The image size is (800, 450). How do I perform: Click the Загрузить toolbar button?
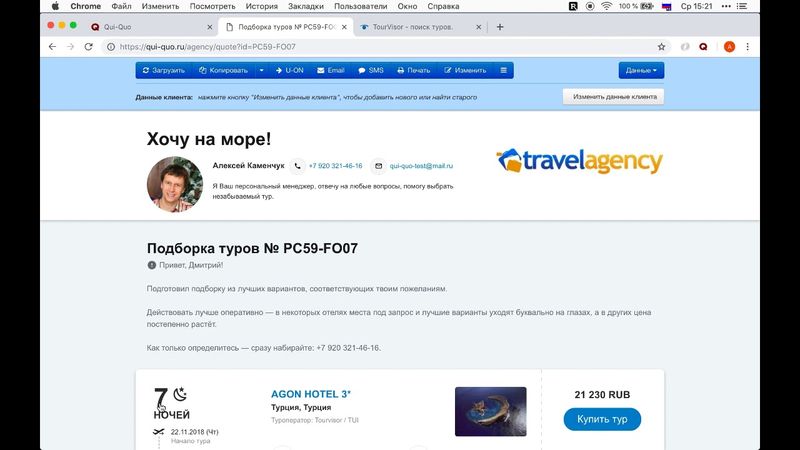(x=163, y=70)
